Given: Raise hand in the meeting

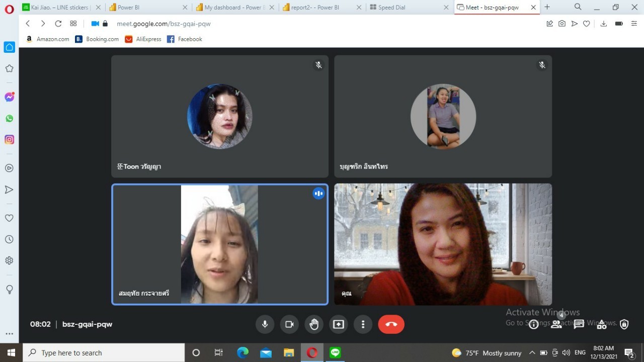Looking at the screenshot, I should tap(314, 324).
